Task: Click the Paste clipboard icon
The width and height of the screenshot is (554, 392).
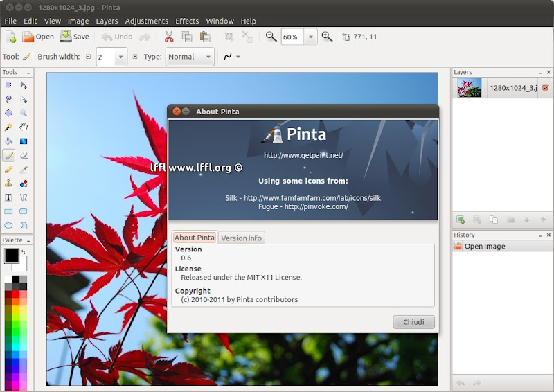Action: (205, 37)
